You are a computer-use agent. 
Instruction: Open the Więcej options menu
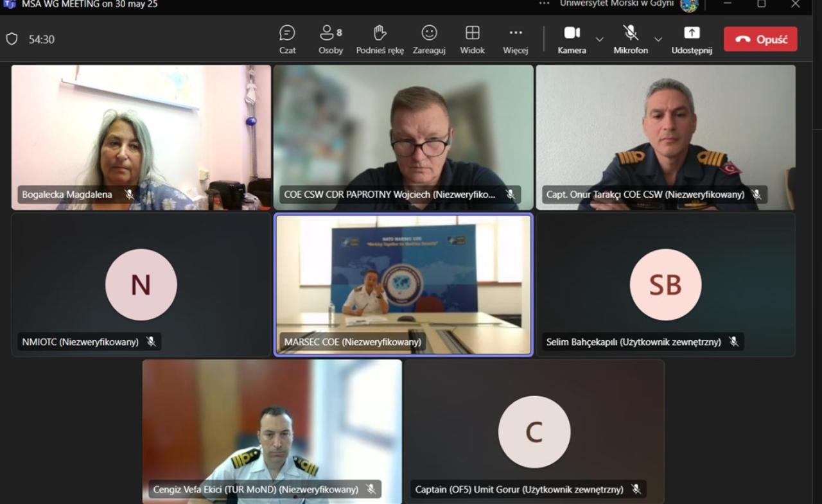pyautogui.click(x=515, y=39)
